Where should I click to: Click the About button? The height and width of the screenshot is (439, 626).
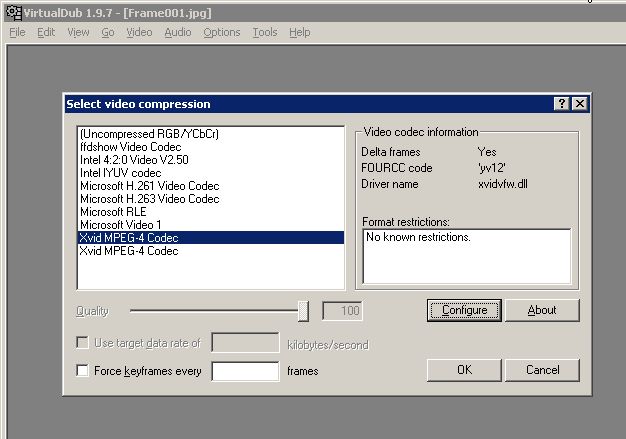542,310
